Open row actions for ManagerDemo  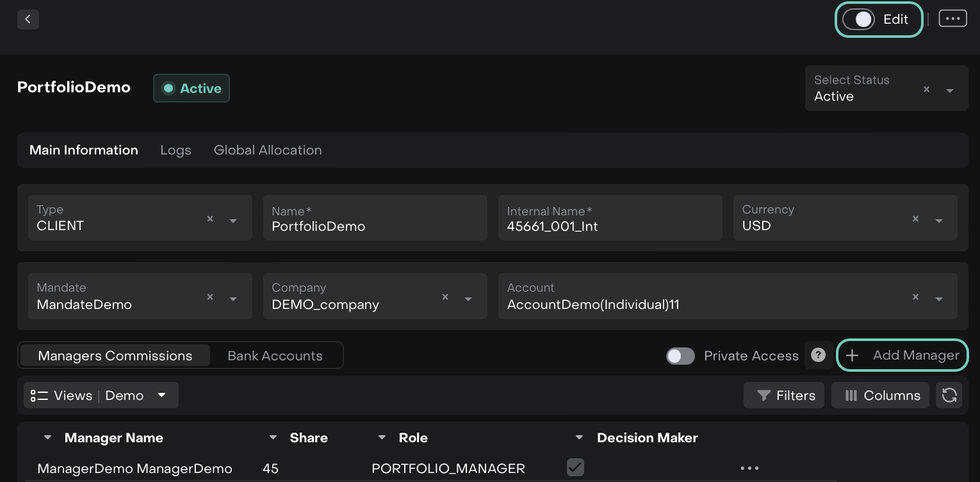(749, 469)
